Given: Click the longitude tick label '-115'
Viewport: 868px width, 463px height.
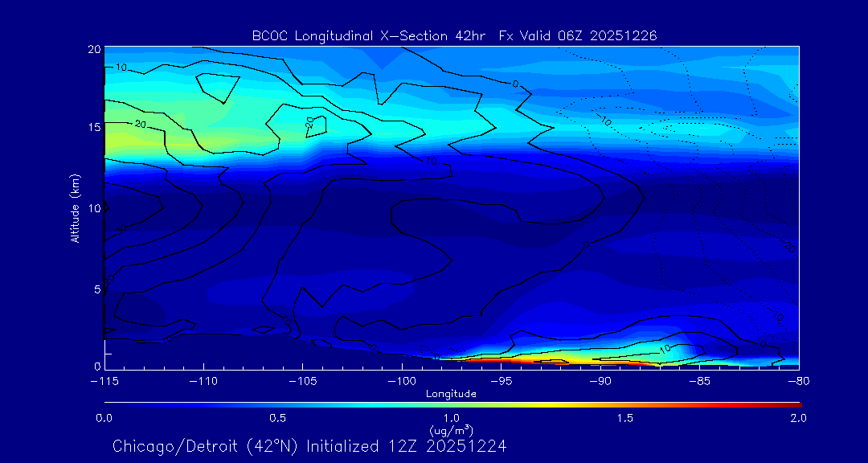Looking at the screenshot, I should tap(104, 382).
